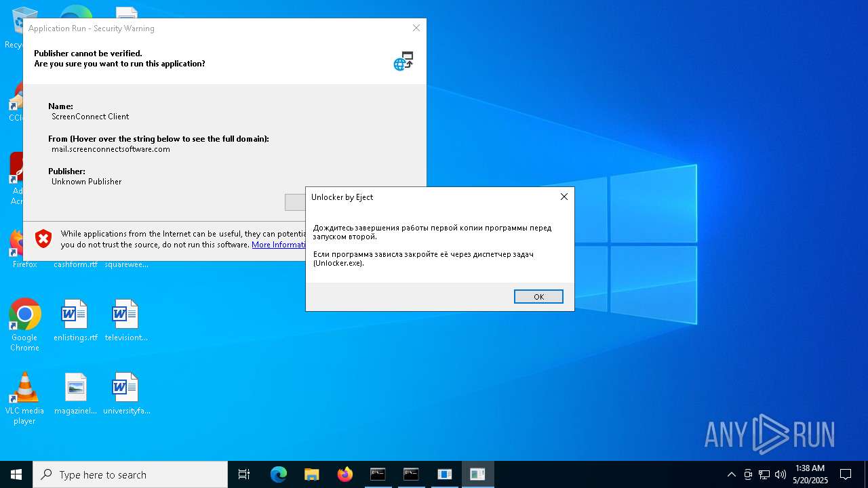Open the volume control tray icon
This screenshot has width=868, height=488.
point(781,474)
